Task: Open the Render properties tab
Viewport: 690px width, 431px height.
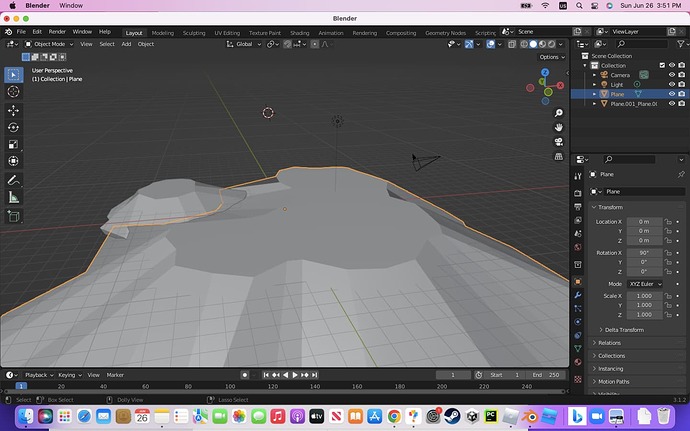Action: point(578,193)
